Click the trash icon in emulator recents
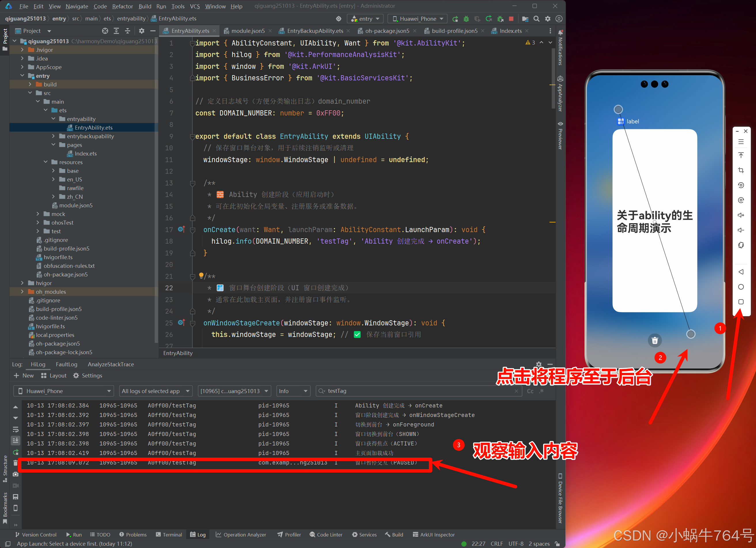Viewport: 756px width, 548px height. [x=655, y=340]
